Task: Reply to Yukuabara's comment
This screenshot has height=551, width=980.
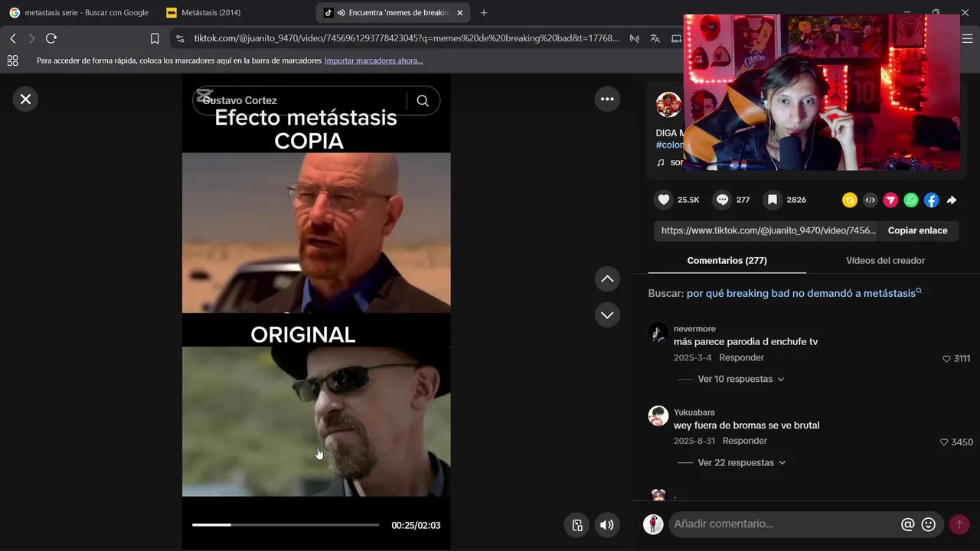Action: [x=744, y=441]
